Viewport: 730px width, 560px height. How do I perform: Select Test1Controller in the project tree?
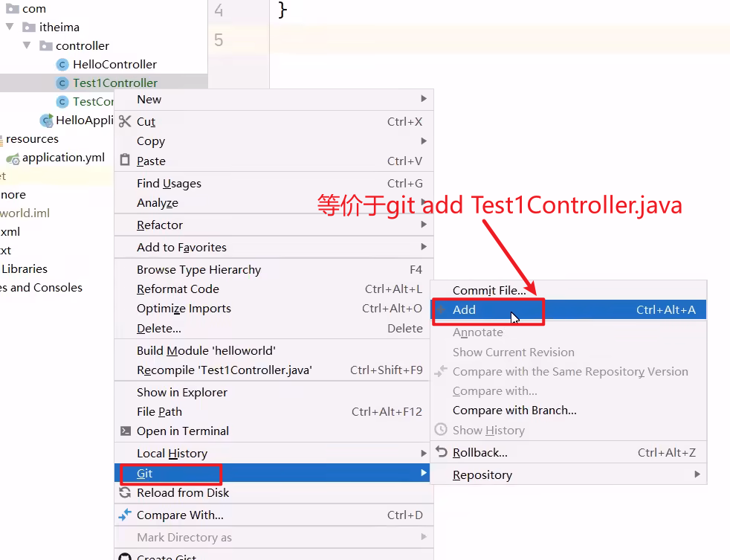coord(114,83)
